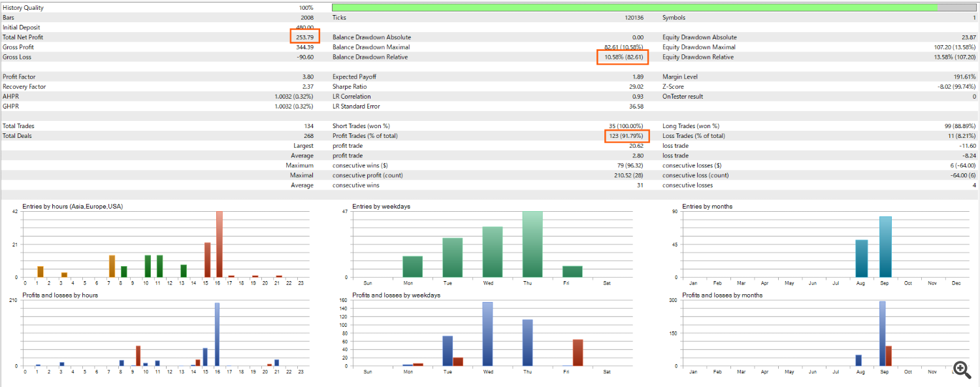The height and width of the screenshot is (387, 980).
Task: Click the Aug bar in Entries by months
Action: pos(862,259)
